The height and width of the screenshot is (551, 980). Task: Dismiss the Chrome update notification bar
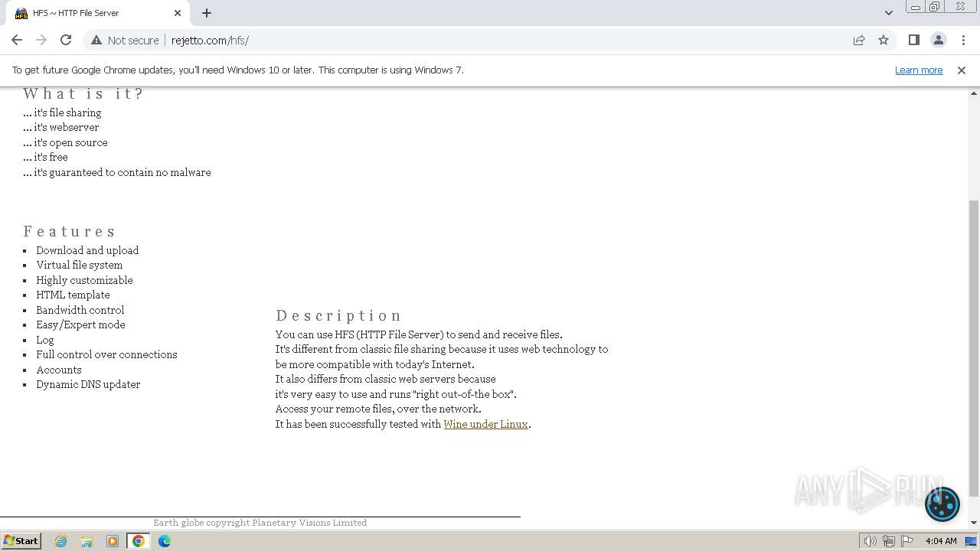962,70
